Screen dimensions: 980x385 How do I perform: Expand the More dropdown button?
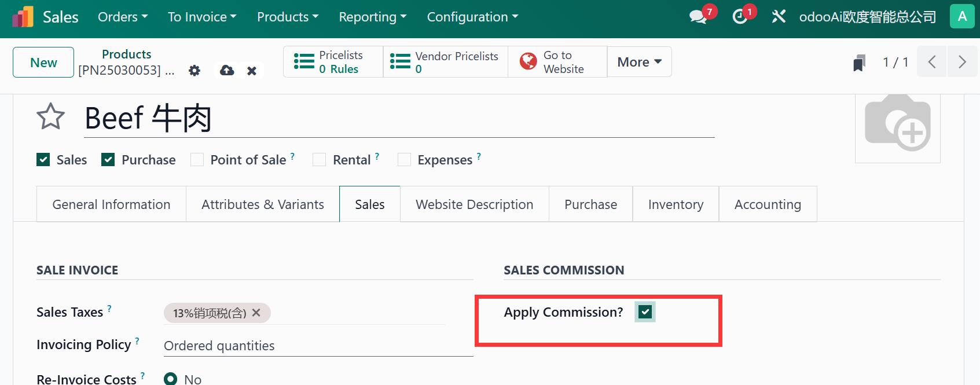pos(639,62)
